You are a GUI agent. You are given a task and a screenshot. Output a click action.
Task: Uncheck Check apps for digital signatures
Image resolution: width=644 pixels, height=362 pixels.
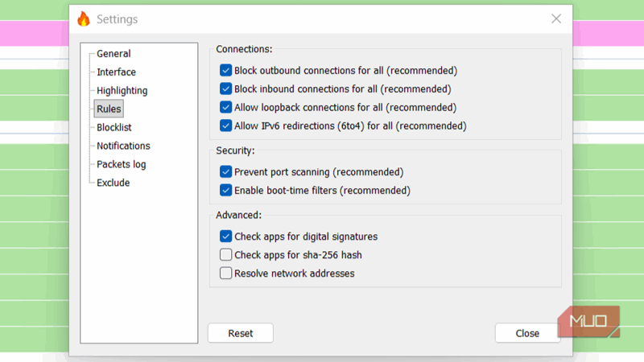coord(226,237)
